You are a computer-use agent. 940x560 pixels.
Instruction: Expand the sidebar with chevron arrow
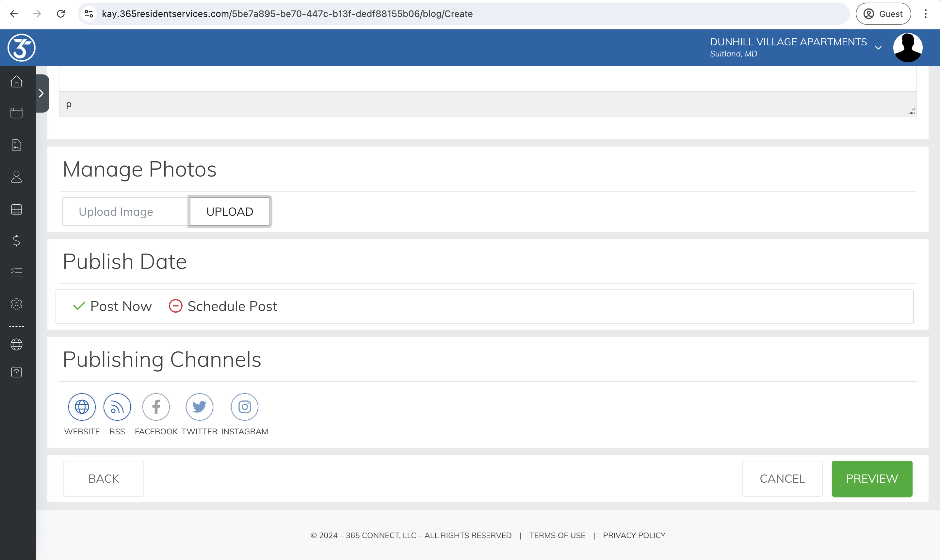41,93
